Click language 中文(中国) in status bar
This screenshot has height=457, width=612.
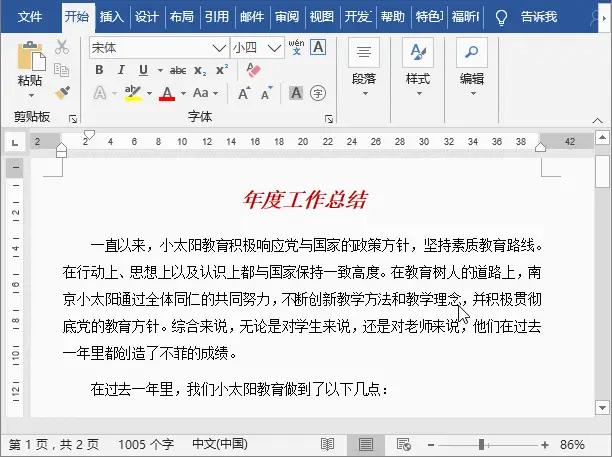[x=220, y=444]
